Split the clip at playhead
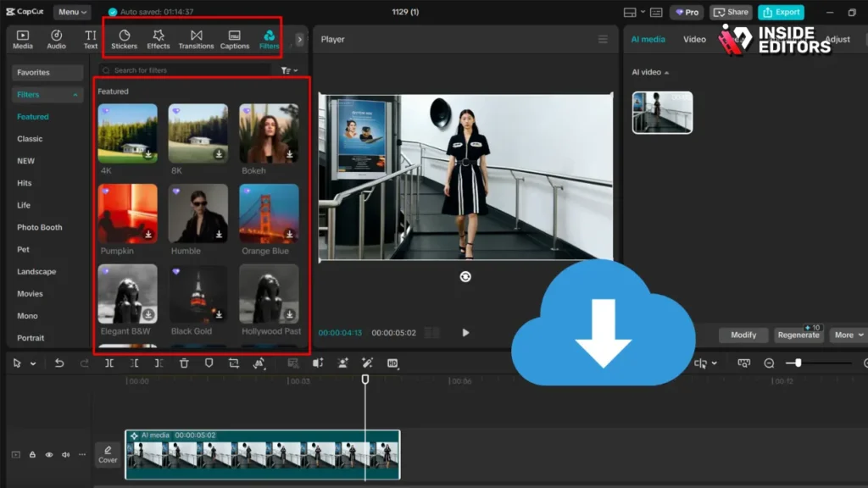Screen dimensions: 868x488 (x=109, y=363)
